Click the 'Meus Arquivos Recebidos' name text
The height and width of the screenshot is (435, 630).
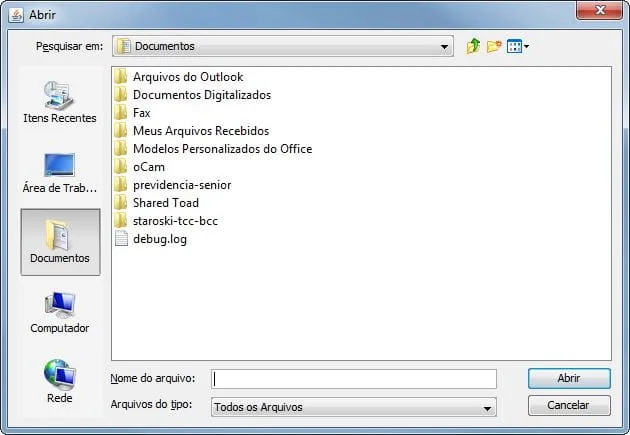201,131
